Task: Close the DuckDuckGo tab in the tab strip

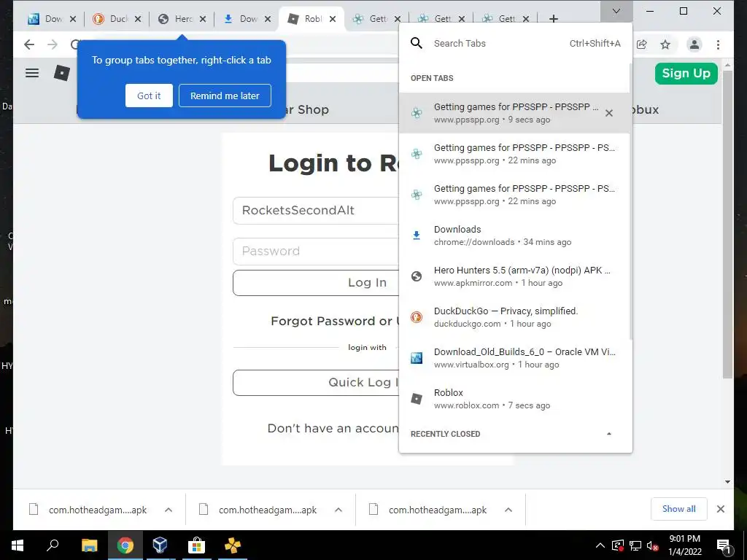Action: (x=138, y=19)
